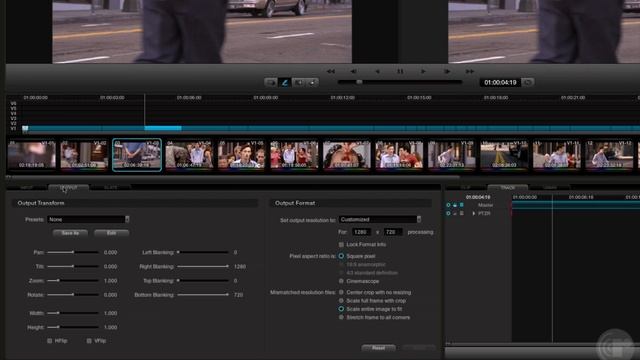Click the 720 output height field
640x360 pixels.
(x=392, y=232)
